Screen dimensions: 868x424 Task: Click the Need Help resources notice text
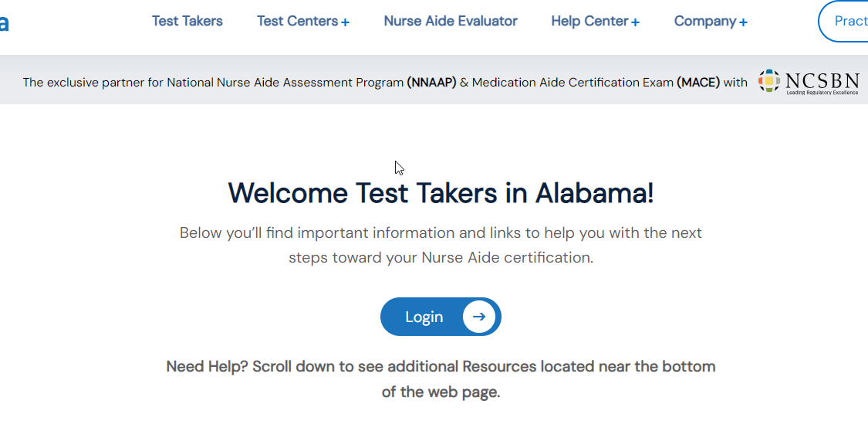[441, 379]
